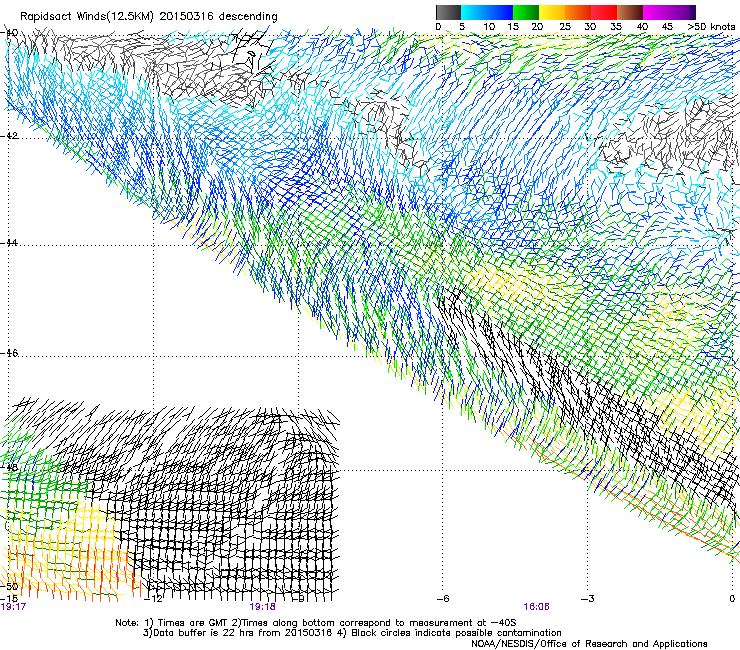Select the '45' legend scale label
740x650 pixels.
667,27
